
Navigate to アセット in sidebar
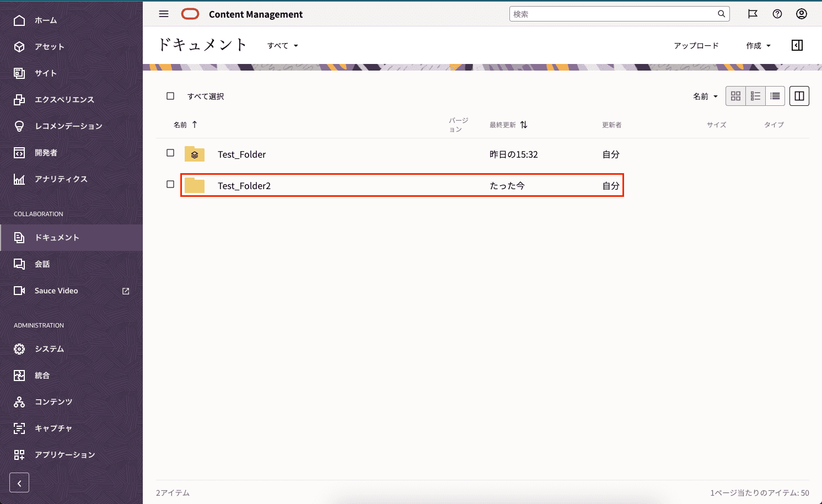point(50,47)
